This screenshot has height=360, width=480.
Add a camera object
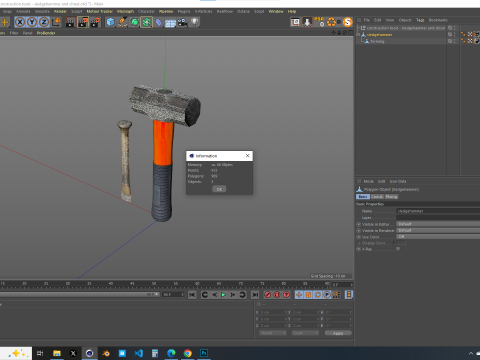coord(182,22)
